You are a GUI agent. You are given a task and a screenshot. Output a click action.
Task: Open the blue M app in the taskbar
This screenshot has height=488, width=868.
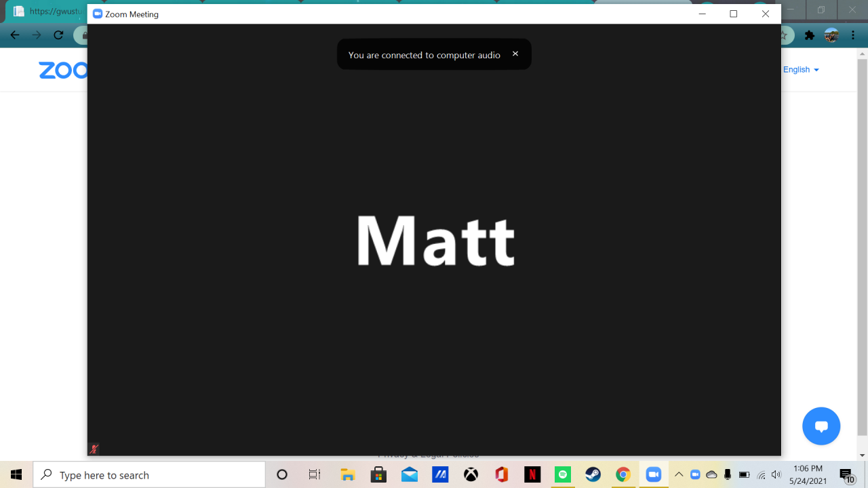coord(441,474)
